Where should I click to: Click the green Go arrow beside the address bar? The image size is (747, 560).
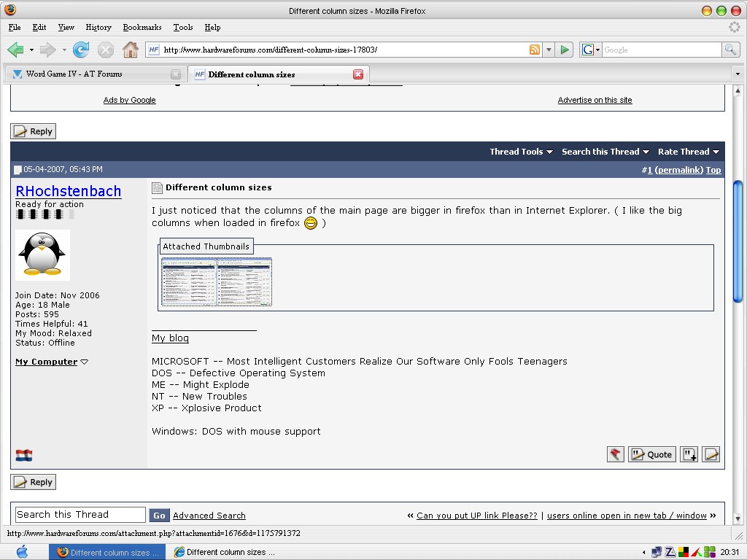565,50
